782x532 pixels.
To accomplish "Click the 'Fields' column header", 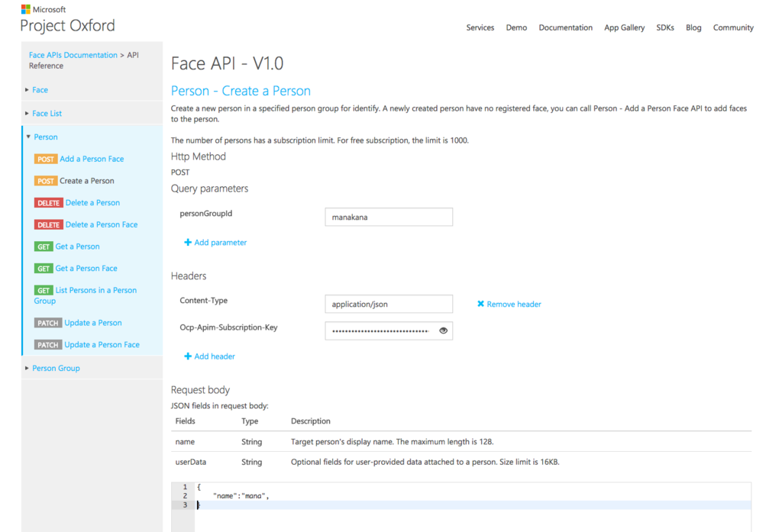I will (185, 421).
